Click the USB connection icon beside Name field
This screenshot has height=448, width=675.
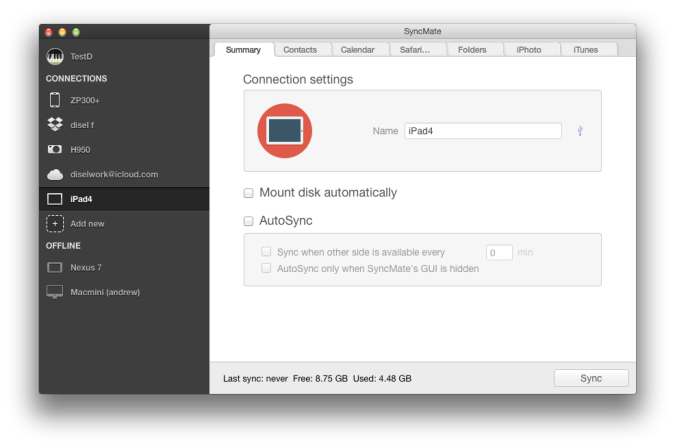point(580,131)
